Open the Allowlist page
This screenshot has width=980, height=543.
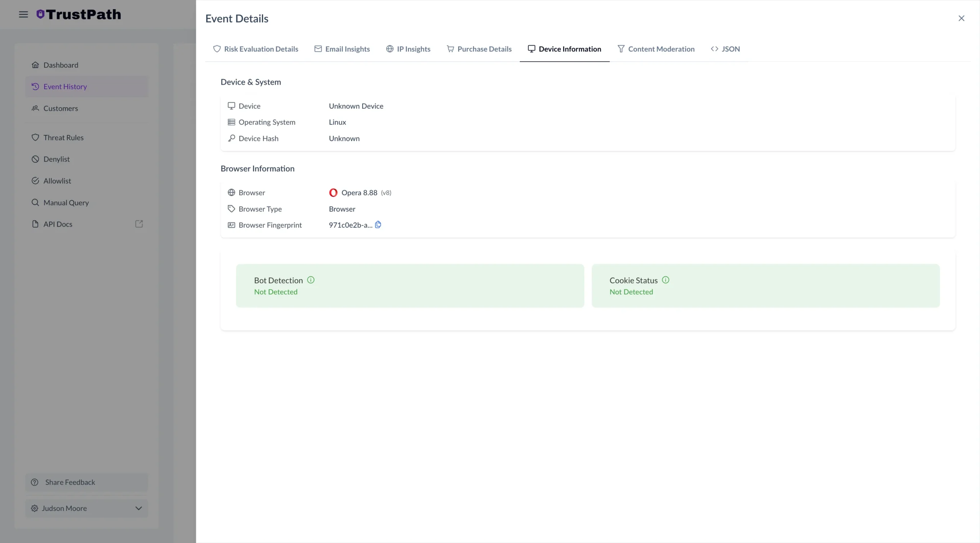click(57, 181)
